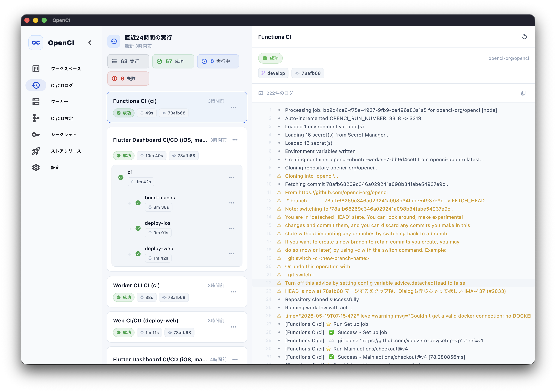Open more options for ci job
The height and width of the screenshot is (392, 556).
[x=231, y=177]
